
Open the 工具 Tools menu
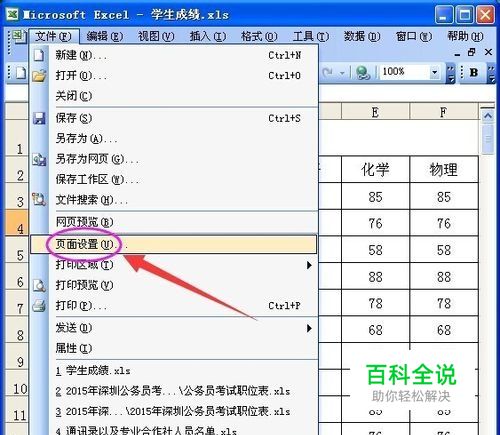coord(311,36)
